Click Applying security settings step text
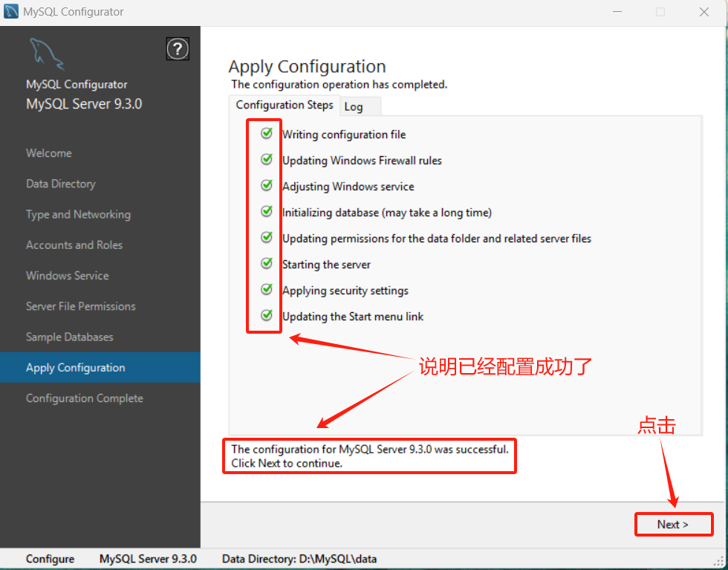Screen dimensions: 728x570 coord(345,291)
